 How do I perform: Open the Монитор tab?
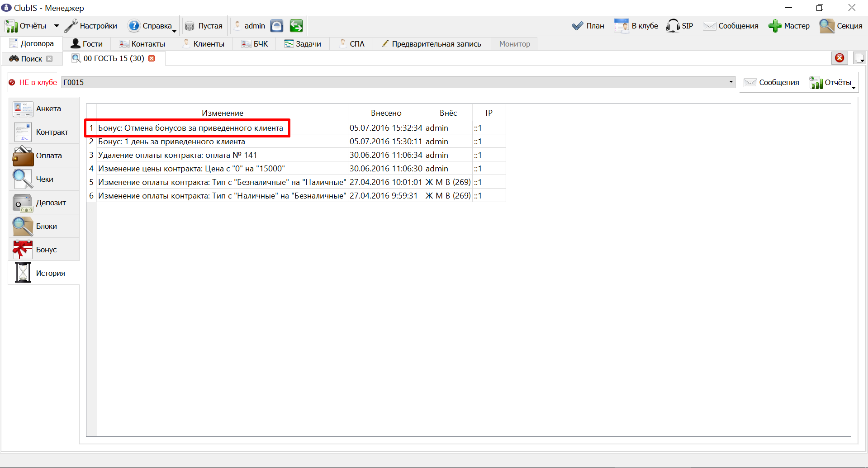tap(515, 44)
